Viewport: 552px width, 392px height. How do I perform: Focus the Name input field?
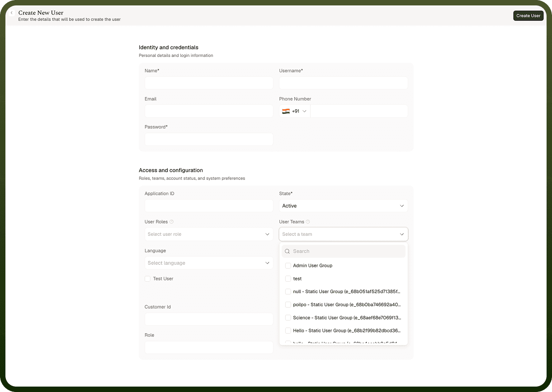[209, 83]
